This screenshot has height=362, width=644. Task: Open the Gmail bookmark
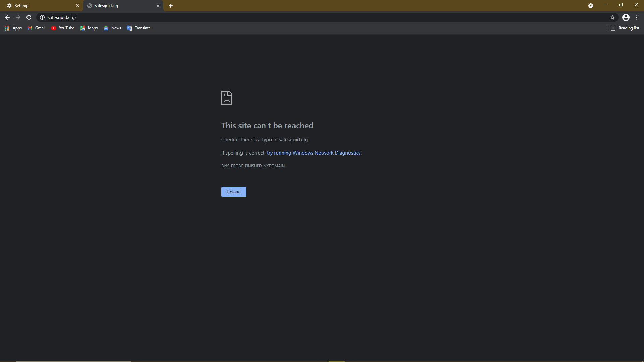37,28
